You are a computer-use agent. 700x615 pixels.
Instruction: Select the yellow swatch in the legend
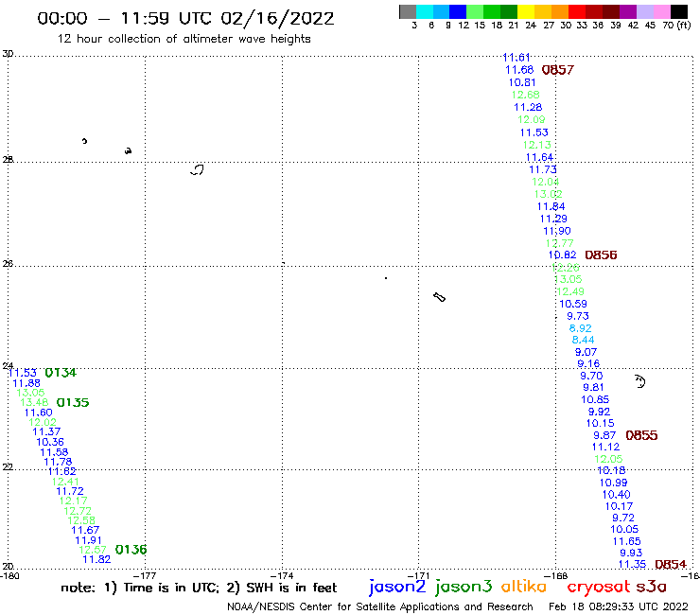coord(526,11)
